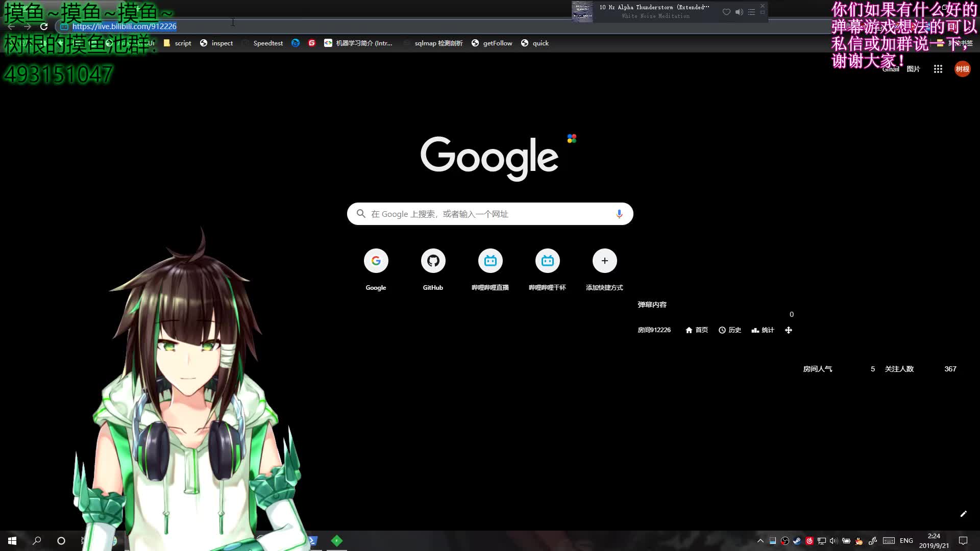Reload the page with the refresh icon
This screenshot has height=551, width=980.
[44, 27]
